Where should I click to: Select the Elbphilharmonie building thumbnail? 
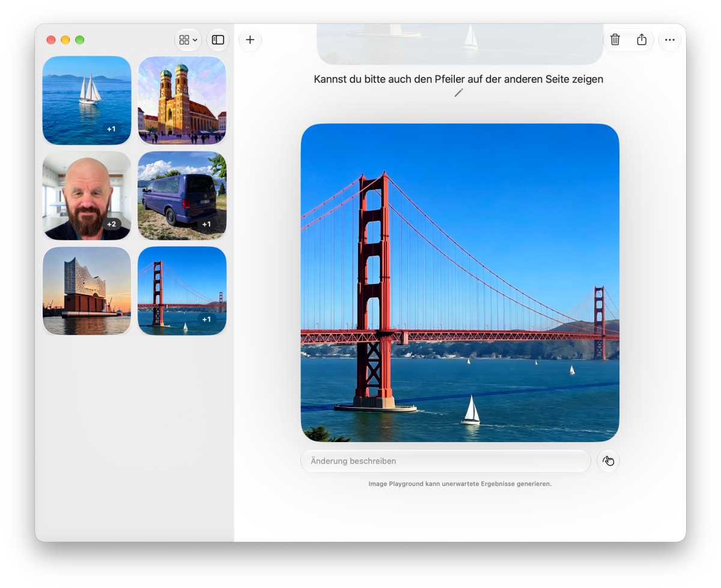coord(87,291)
